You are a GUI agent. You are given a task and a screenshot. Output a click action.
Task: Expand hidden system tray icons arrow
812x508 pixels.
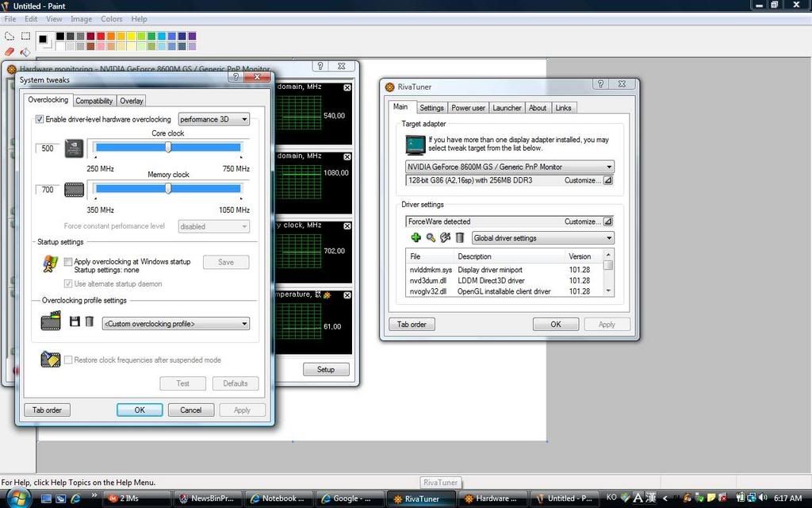pos(665,498)
